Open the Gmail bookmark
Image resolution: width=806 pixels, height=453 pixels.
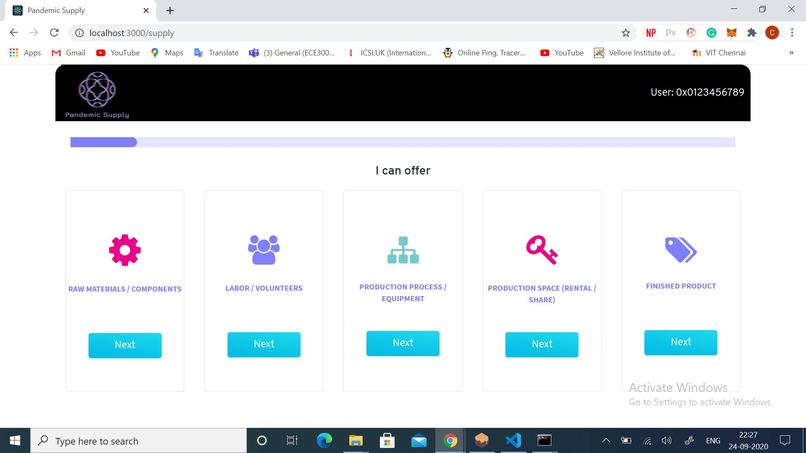click(68, 52)
